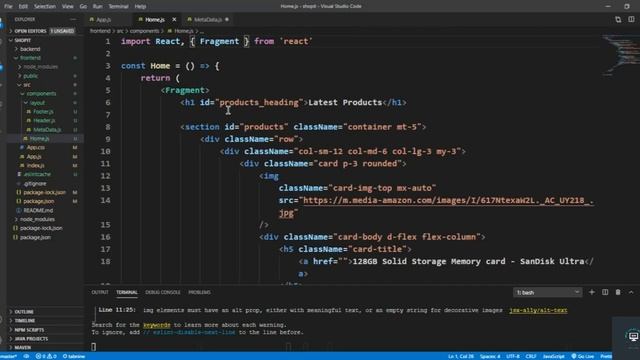Create a new terminal with plus icon
The width and height of the screenshot is (640, 360).
tap(592, 292)
